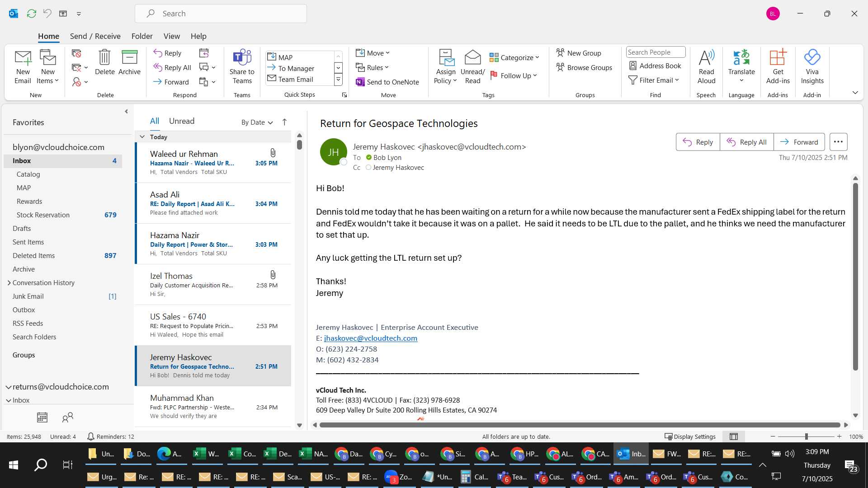Click Display Settings in status bar
The height and width of the screenshot is (488, 868).
coord(690,436)
